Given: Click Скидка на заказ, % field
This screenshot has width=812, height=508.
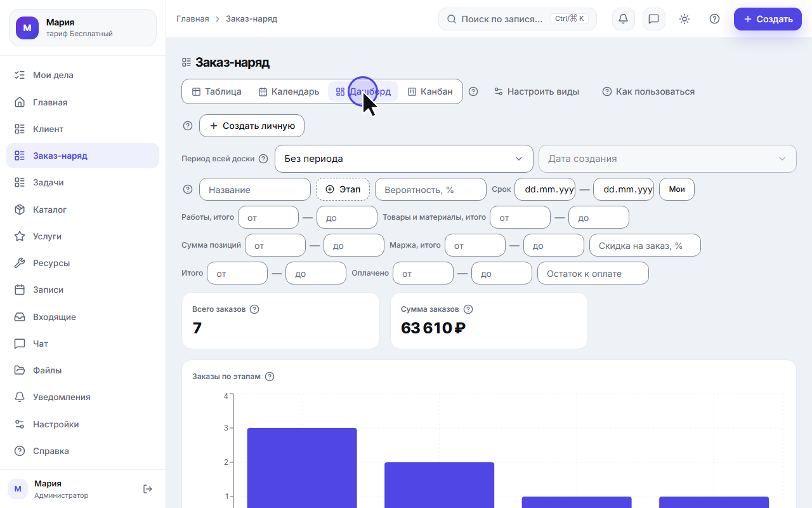Looking at the screenshot, I should click(x=645, y=245).
